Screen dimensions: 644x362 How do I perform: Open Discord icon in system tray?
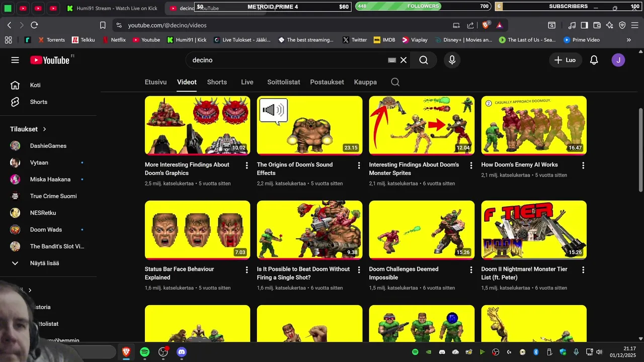coord(442,352)
